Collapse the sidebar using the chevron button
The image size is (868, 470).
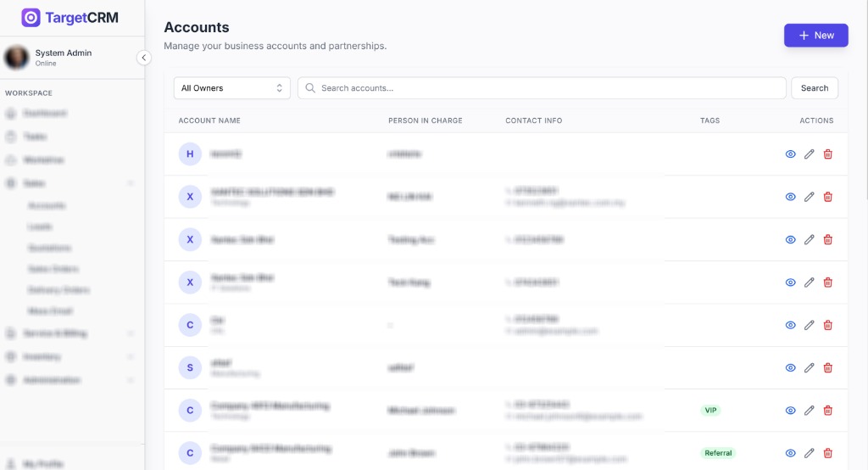click(144, 58)
